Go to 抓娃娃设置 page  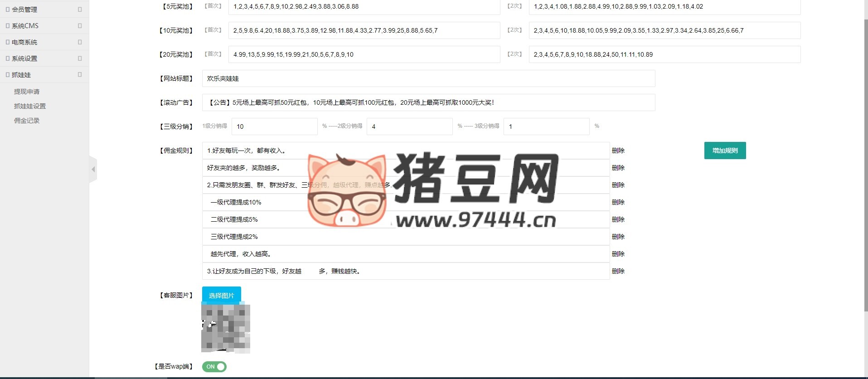(x=30, y=106)
